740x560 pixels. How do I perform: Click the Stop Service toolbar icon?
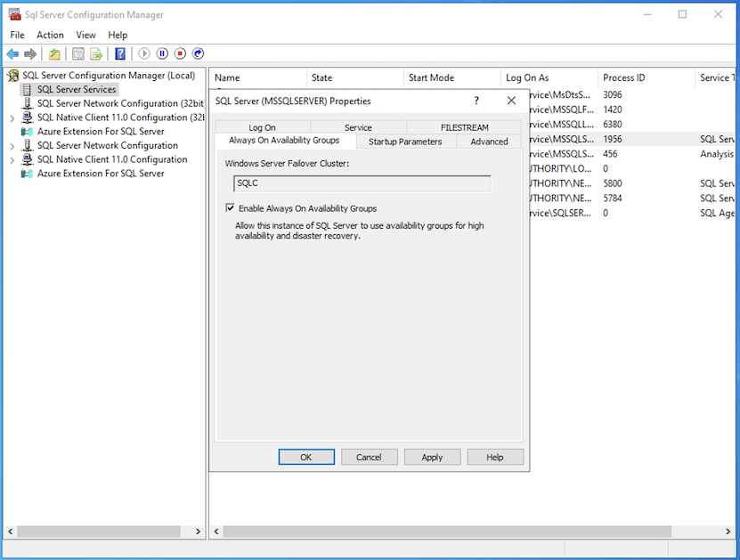coord(180,53)
